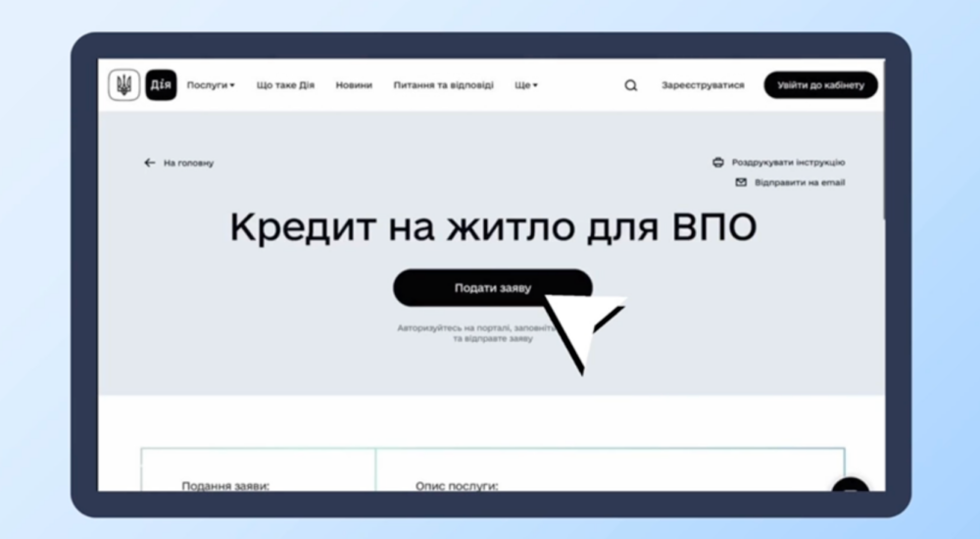This screenshot has height=539, width=980.
Task: Expand the Ще dropdown menu
Action: click(526, 85)
